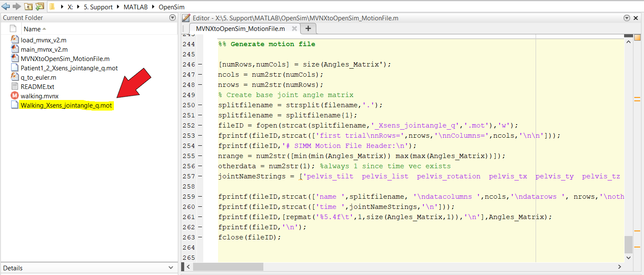Image resolution: width=644 pixels, height=275 pixels.
Task: Click the modified-file indicator icon beside walking.mvnx
Action: [x=14, y=96]
